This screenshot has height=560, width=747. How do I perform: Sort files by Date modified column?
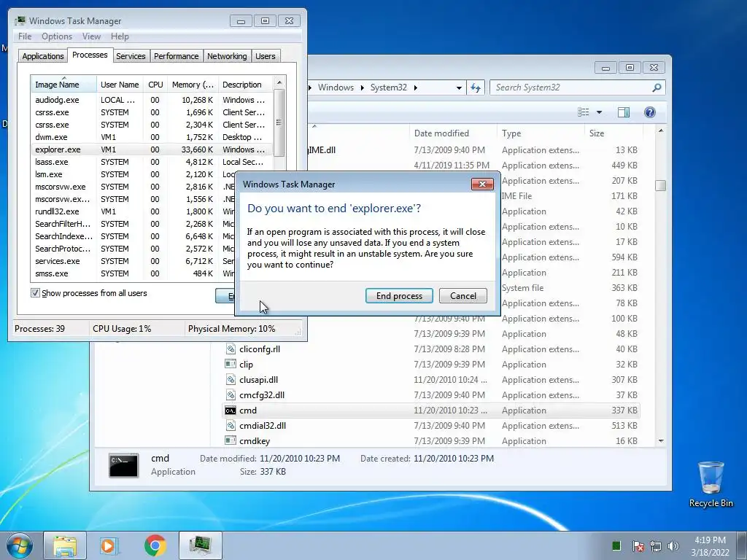(453, 133)
